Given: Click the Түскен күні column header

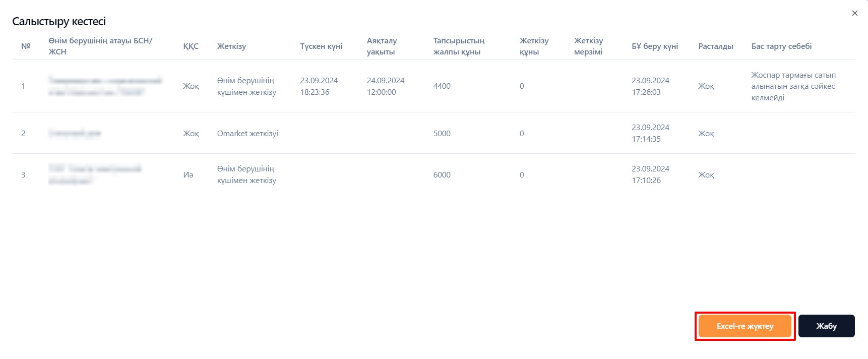Looking at the screenshot, I should [321, 46].
